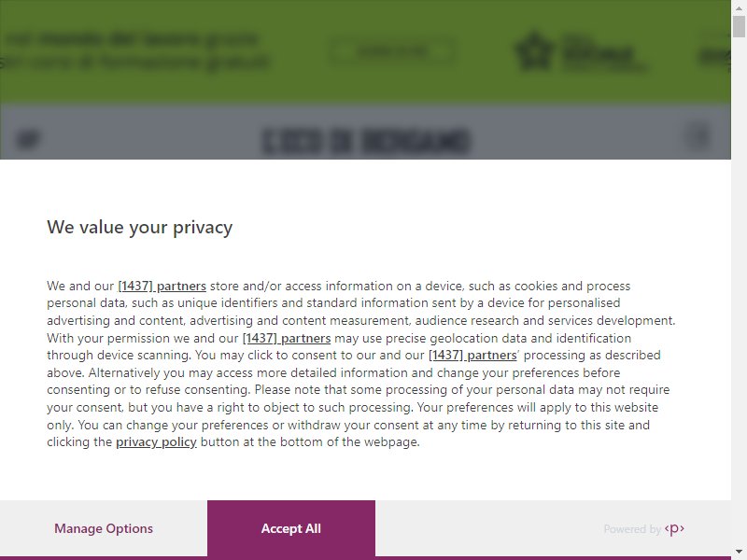Click the blurred banner text about free courses
The height and width of the screenshot is (560, 747).
tap(134, 51)
